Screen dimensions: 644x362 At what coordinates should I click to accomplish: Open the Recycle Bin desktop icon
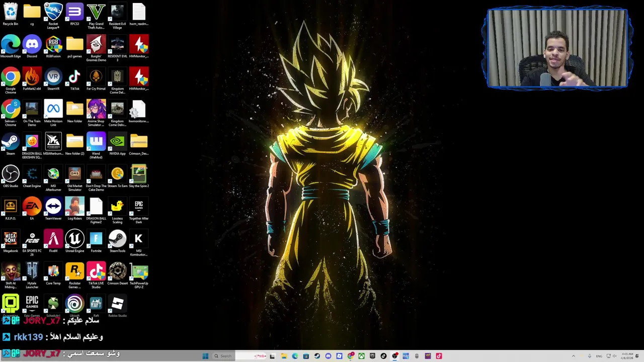point(10,15)
